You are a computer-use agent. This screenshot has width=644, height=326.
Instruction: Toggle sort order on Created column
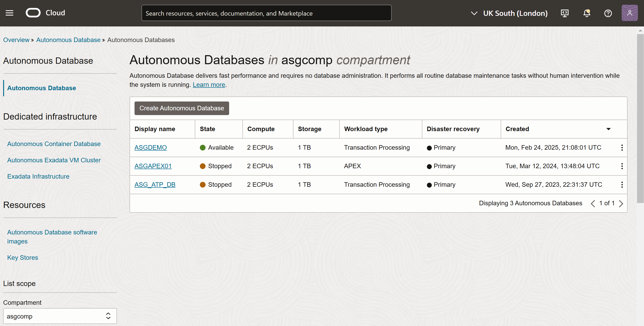point(609,129)
